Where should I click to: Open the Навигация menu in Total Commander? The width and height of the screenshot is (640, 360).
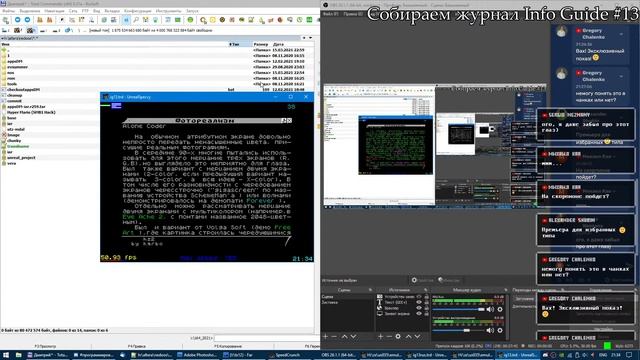click(x=54, y=11)
